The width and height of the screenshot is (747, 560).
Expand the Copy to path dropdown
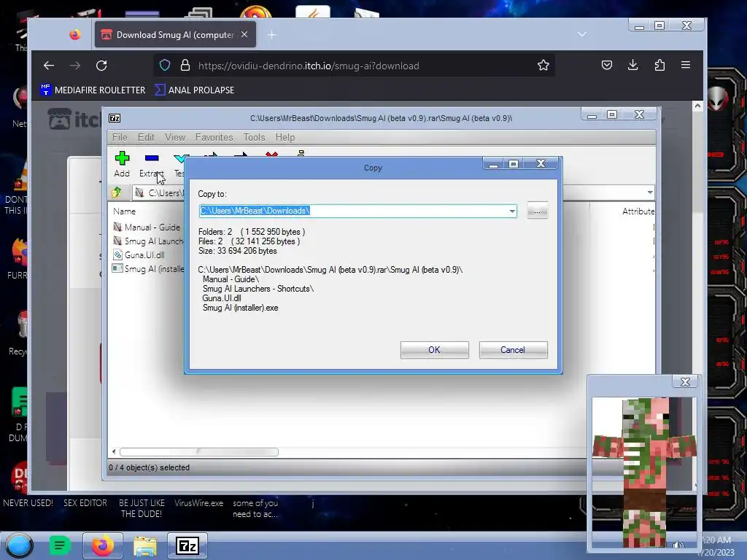click(511, 211)
